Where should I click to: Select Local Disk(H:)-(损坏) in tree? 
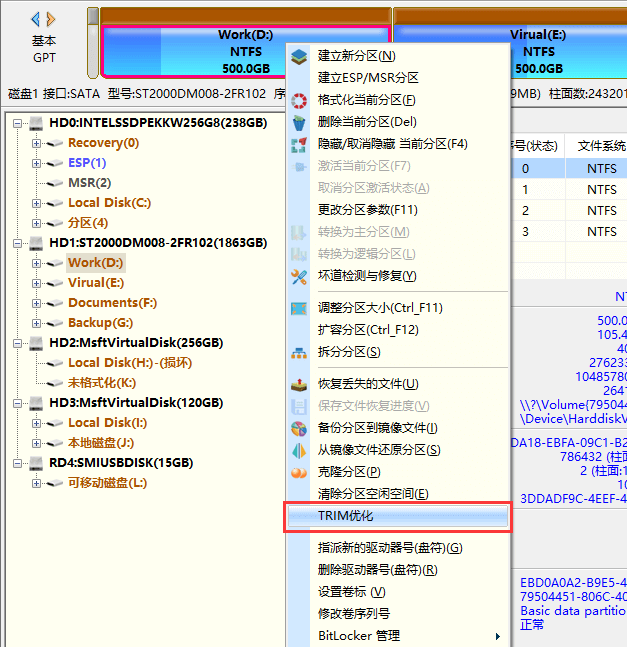coord(130,363)
